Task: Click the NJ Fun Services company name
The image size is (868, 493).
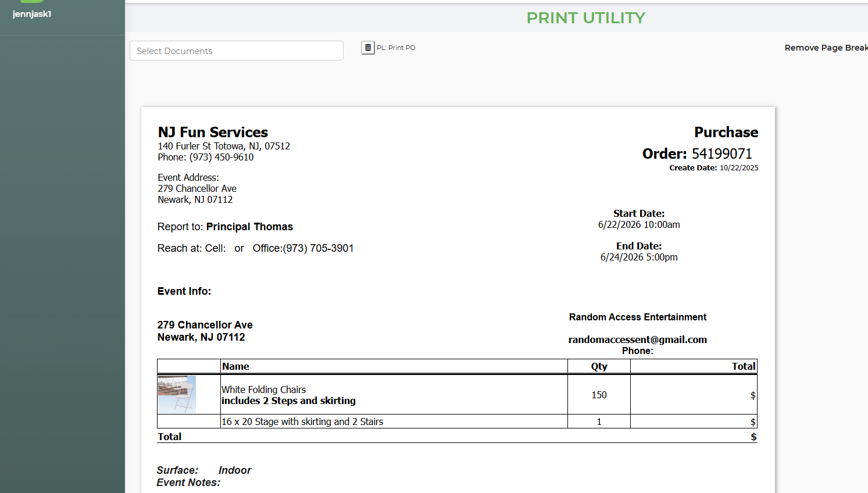Action: click(x=213, y=132)
